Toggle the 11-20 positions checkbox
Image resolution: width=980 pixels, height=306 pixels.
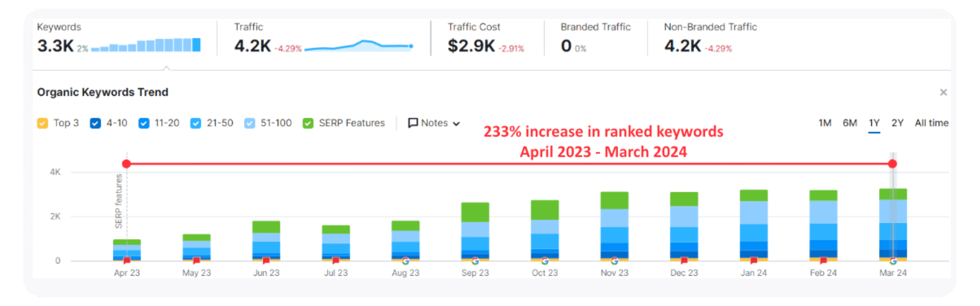pos(144,123)
